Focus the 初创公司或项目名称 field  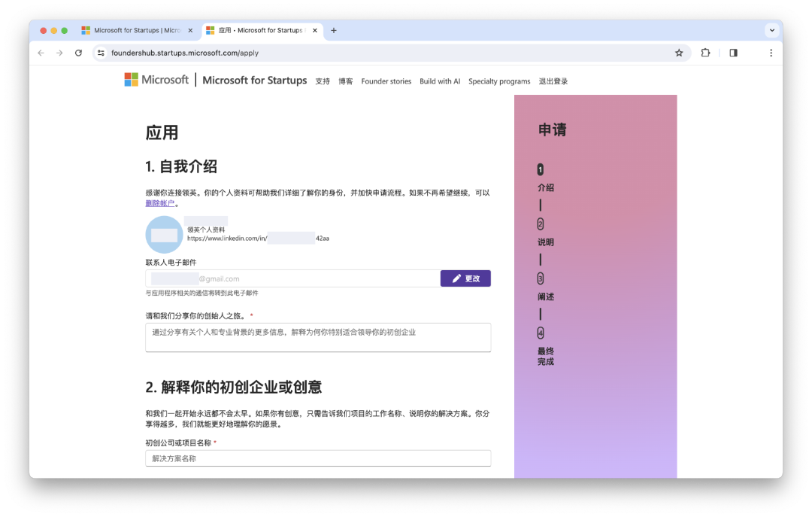[x=318, y=458]
